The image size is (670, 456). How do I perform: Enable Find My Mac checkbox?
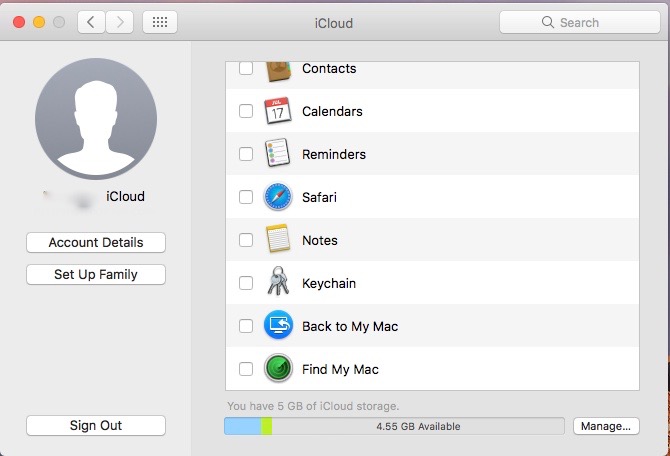point(246,369)
